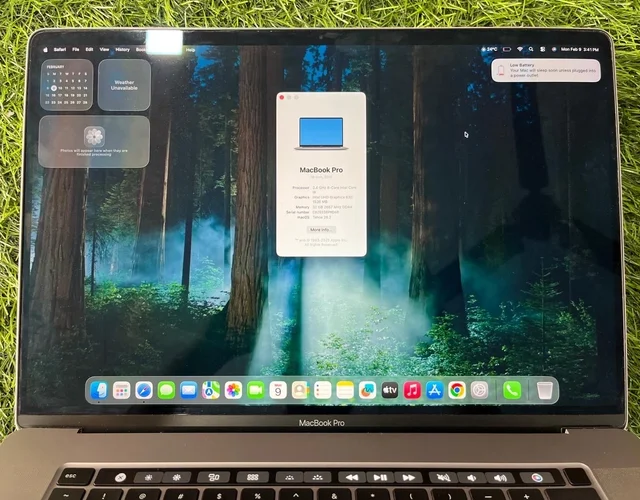Image resolution: width=640 pixels, height=500 pixels.
Task: Open Launchpad apps grid in Dock
Action: [x=121, y=391]
